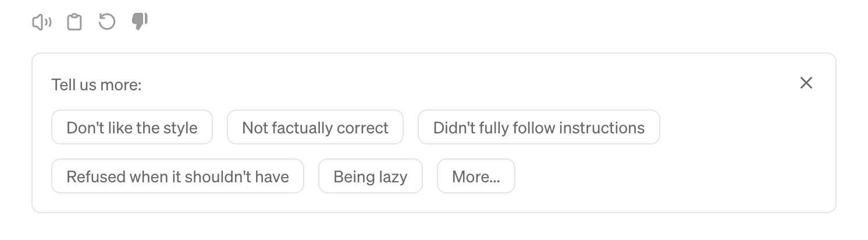Play the message audio via speaker icon

click(x=41, y=23)
